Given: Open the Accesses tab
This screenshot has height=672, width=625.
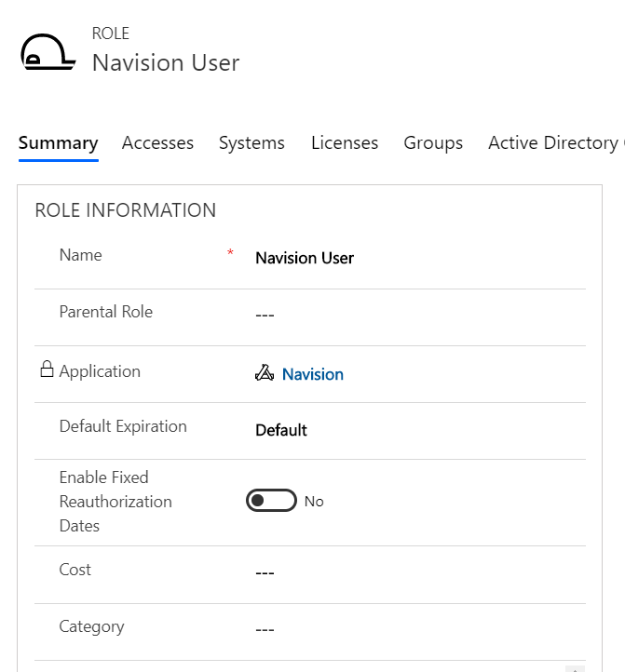Looking at the screenshot, I should 157,142.
